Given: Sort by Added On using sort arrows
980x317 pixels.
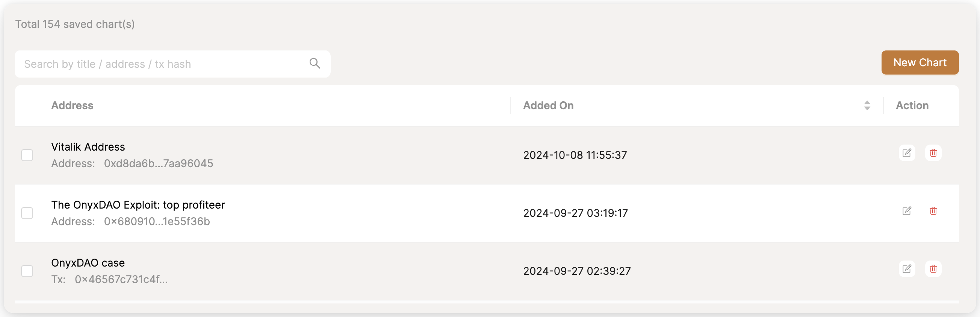Looking at the screenshot, I should (x=867, y=105).
